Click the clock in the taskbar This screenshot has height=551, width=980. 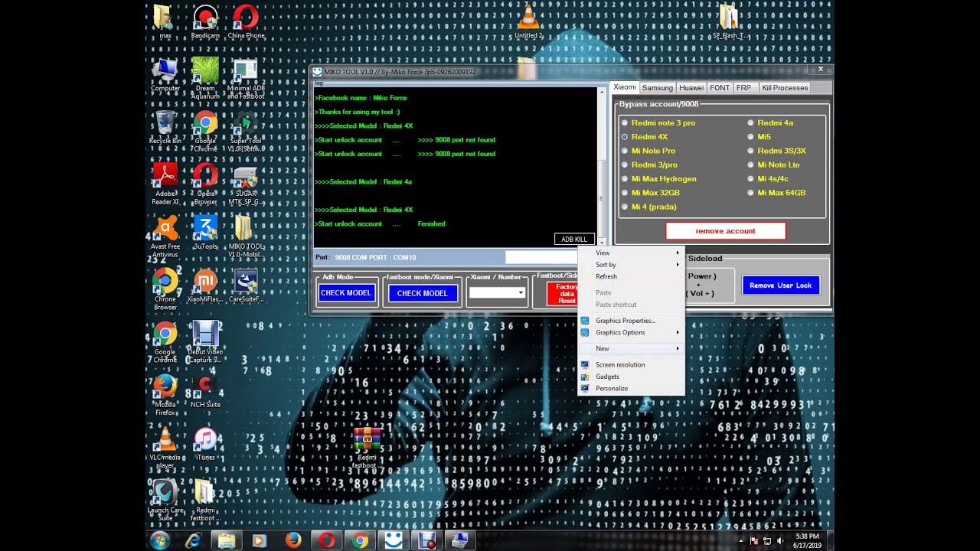[x=807, y=540]
